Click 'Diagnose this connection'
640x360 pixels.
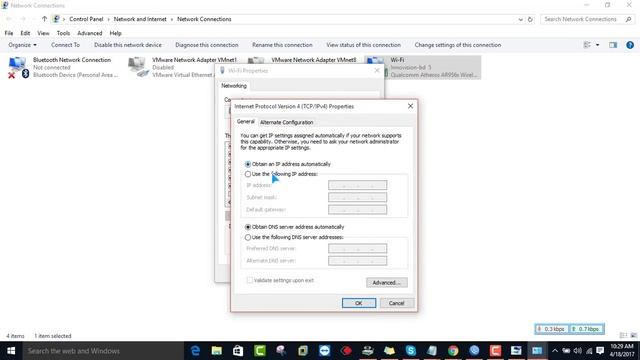click(207, 45)
